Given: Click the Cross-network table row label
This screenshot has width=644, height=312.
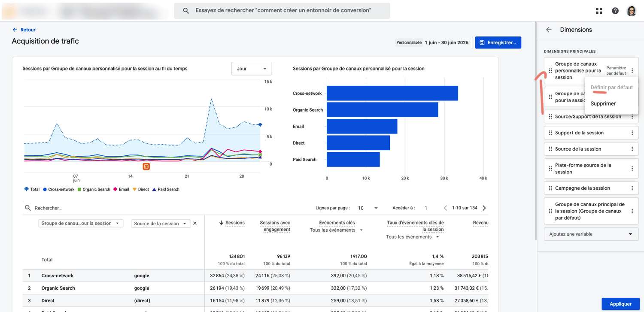Looking at the screenshot, I should (x=58, y=276).
